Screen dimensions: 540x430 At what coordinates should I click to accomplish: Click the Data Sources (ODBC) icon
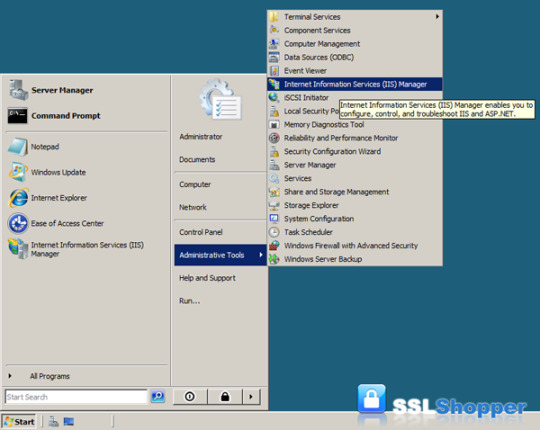[274, 57]
